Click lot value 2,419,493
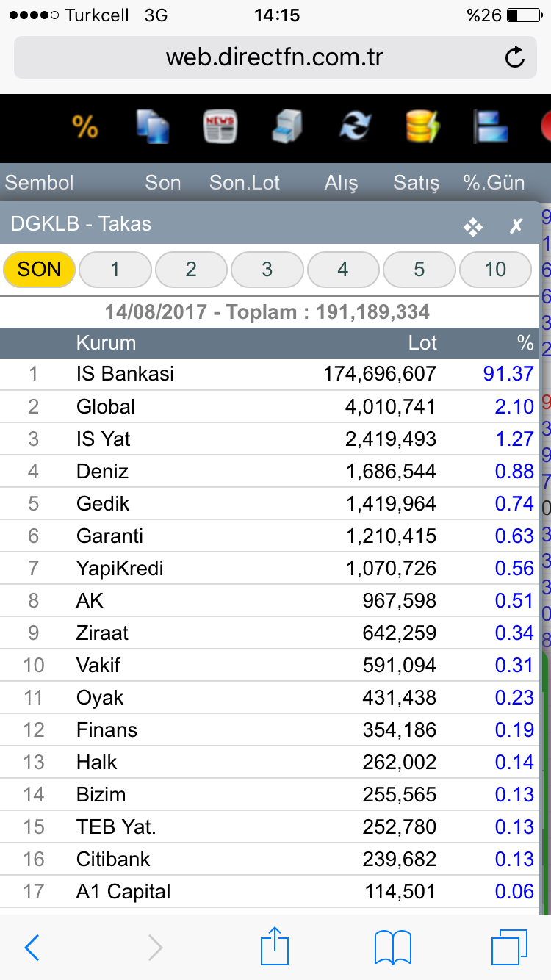The width and height of the screenshot is (551, 980). (391, 439)
